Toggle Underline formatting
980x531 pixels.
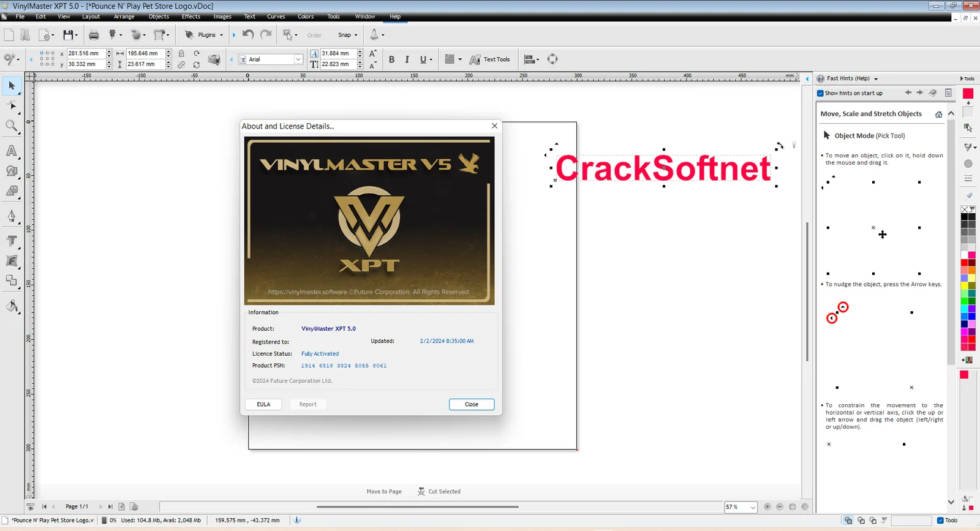click(x=423, y=59)
